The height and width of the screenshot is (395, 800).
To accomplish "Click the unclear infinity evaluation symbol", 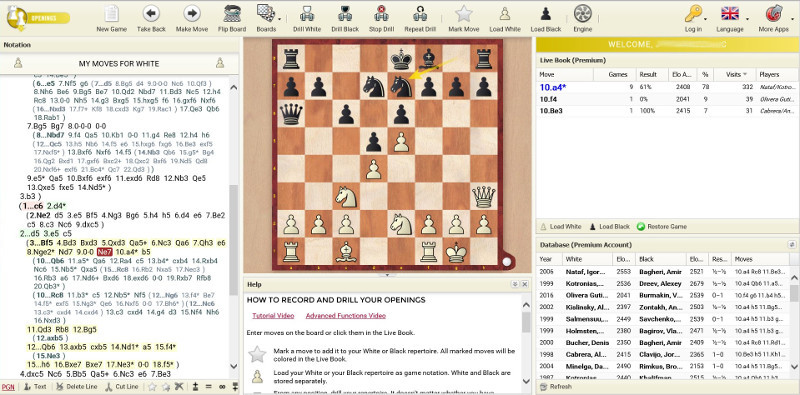I will (222, 387).
